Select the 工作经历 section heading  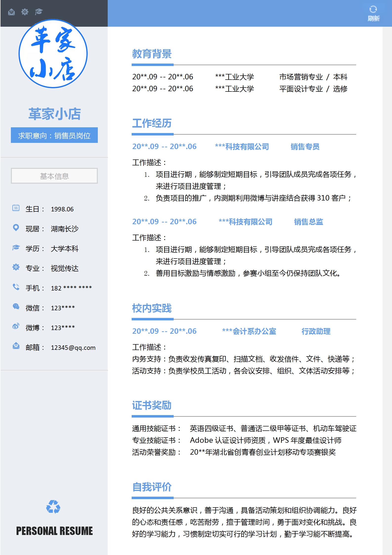[x=152, y=123]
